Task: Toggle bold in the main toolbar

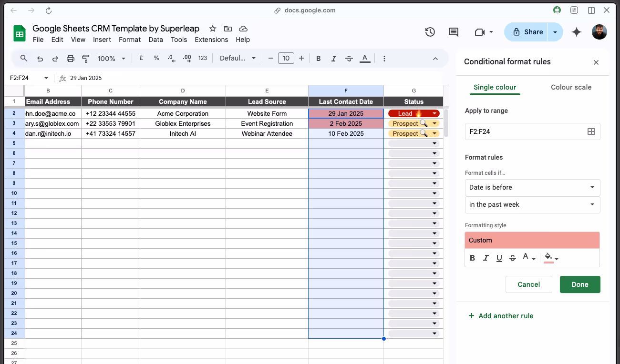Action: pyautogui.click(x=319, y=58)
